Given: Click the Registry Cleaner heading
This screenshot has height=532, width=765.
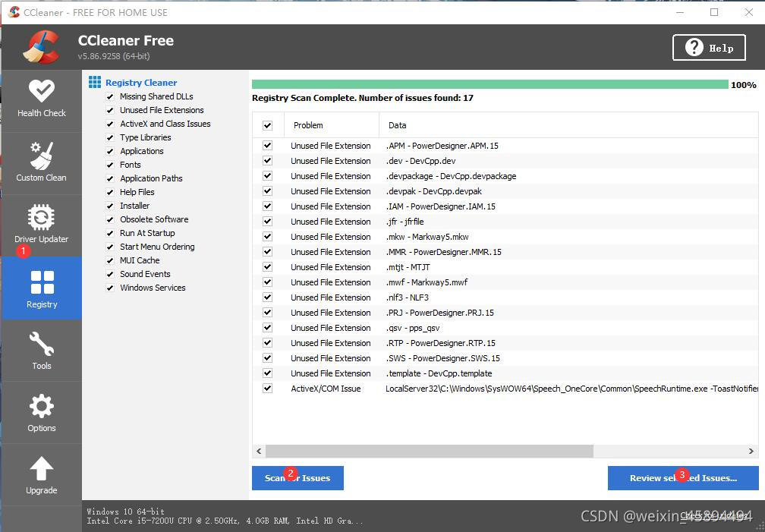Looking at the screenshot, I should tap(141, 83).
